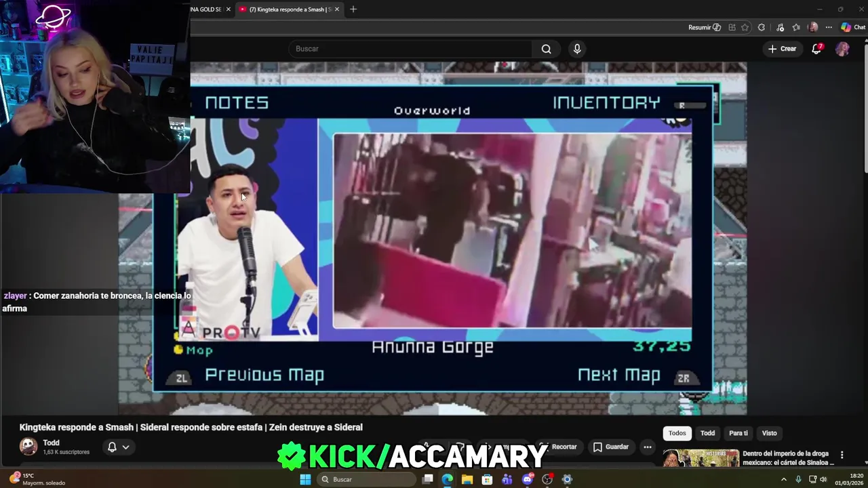Open the weather widget showing 15°C

37,479
